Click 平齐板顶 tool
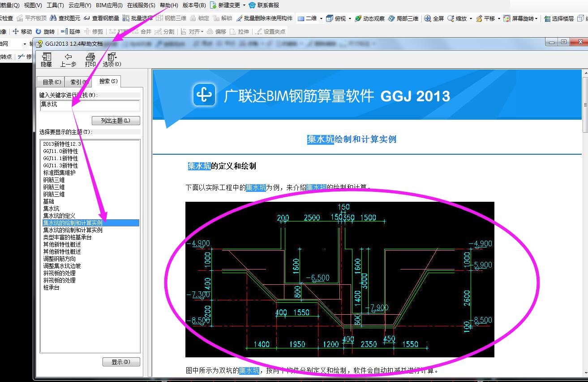This screenshot has width=588, height=382. click(x=31, y=18)
